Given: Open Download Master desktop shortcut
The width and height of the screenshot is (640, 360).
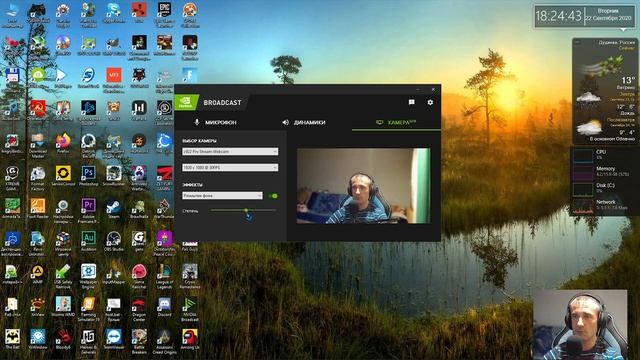Looking at the screenshot, I should (x=38, y=146).
